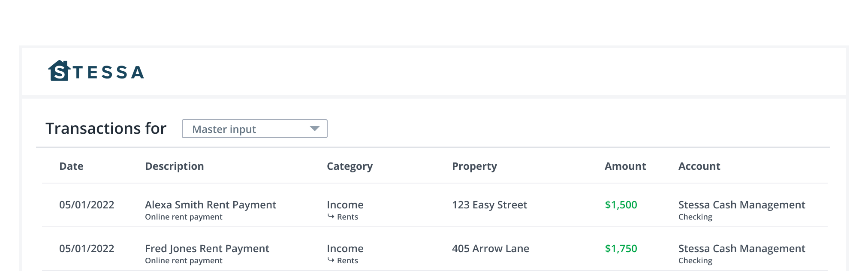Screen dimensions: 868x271
Task: Click the Master input dropdown arrow
Action: click(315, 128)
